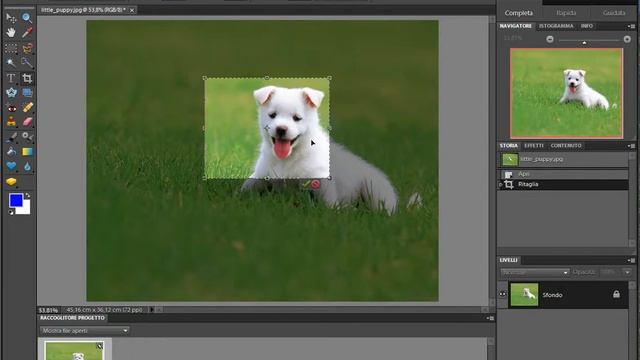Screen dimensions: 640x360
Task: Open the Contenuto tab
Action: [566, 146]
